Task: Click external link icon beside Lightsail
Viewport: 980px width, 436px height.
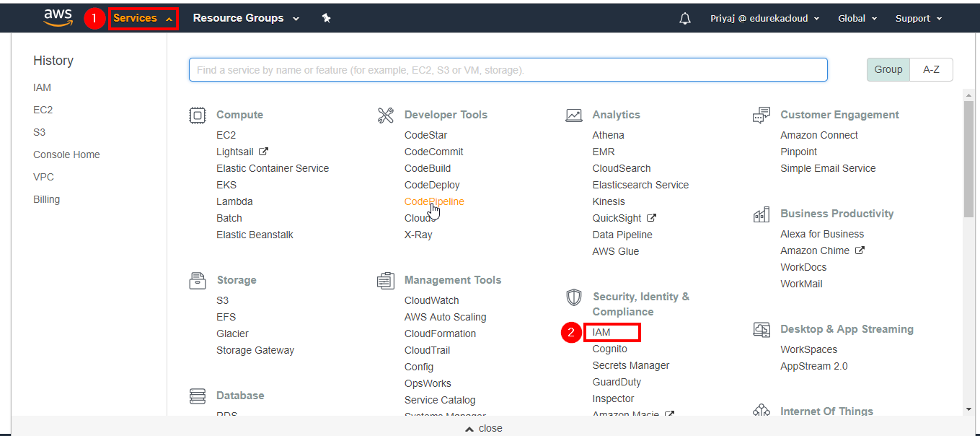Action: (x=263, y=152)
